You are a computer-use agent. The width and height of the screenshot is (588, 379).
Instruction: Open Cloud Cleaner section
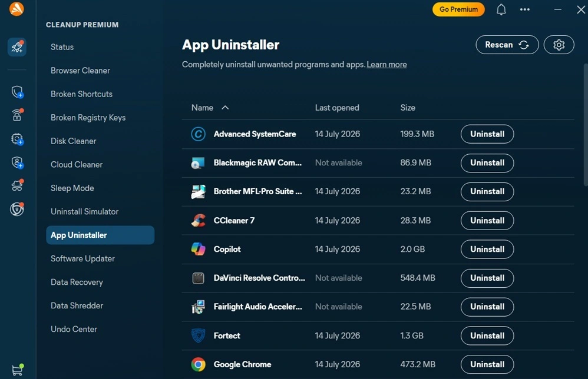coord(77,165)
